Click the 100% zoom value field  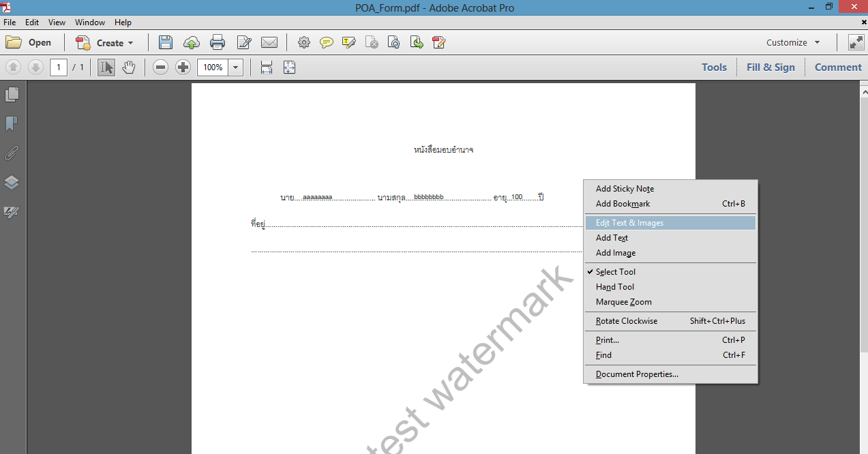(x=213, y=67)
